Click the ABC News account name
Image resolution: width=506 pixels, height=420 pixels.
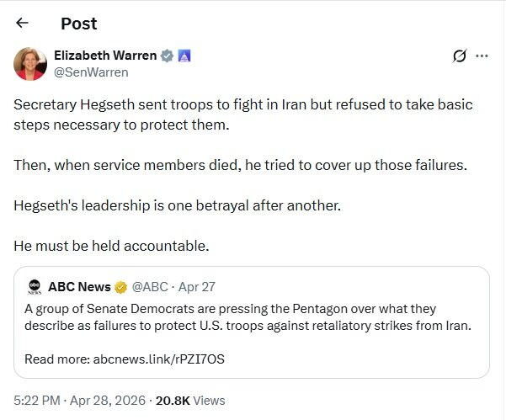click(80, 286)
